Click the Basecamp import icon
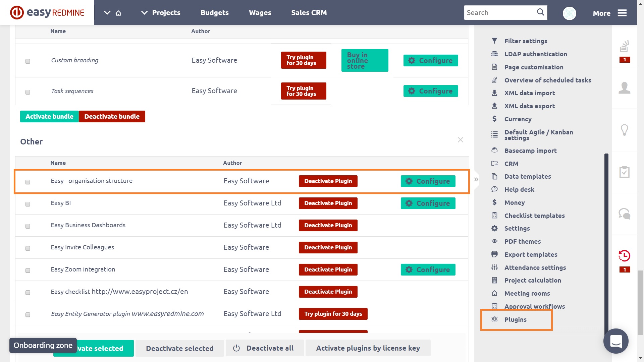 pyautogui.click(x=494, y=150)
